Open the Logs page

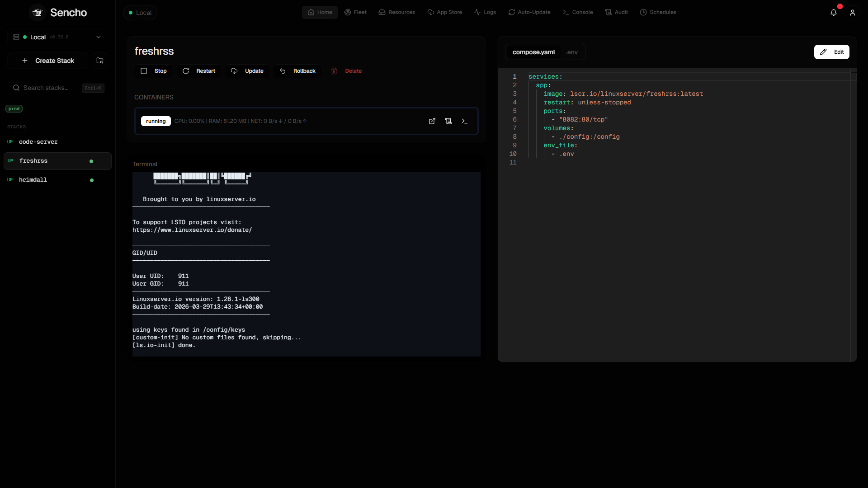(485, 12)
